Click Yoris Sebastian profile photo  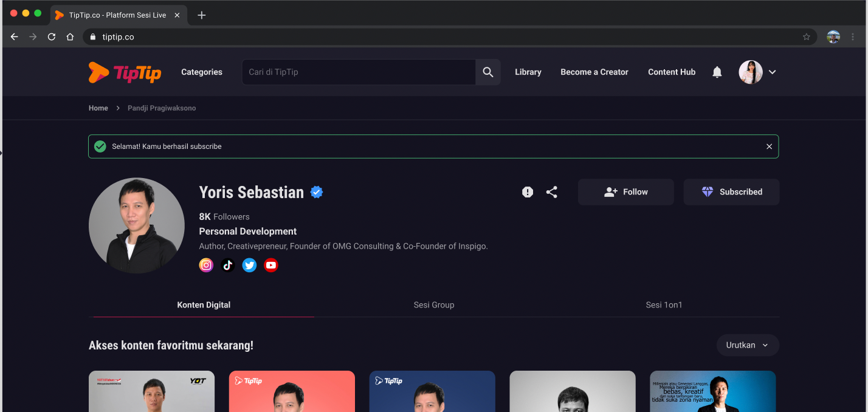[x=137, y=225]
